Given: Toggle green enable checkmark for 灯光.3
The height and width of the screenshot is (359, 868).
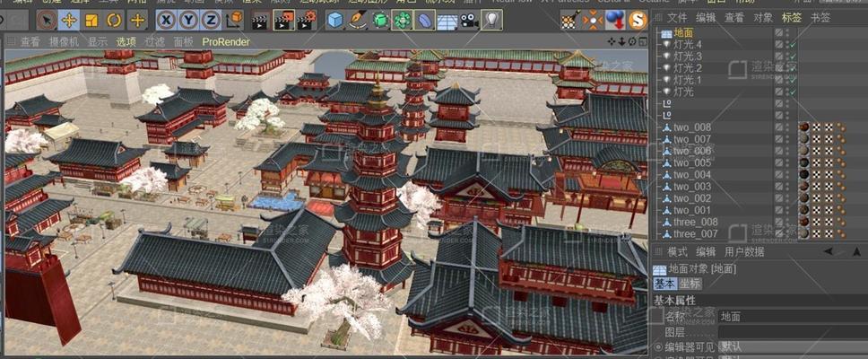Looking at the screenshot, I should pos(793,57).
